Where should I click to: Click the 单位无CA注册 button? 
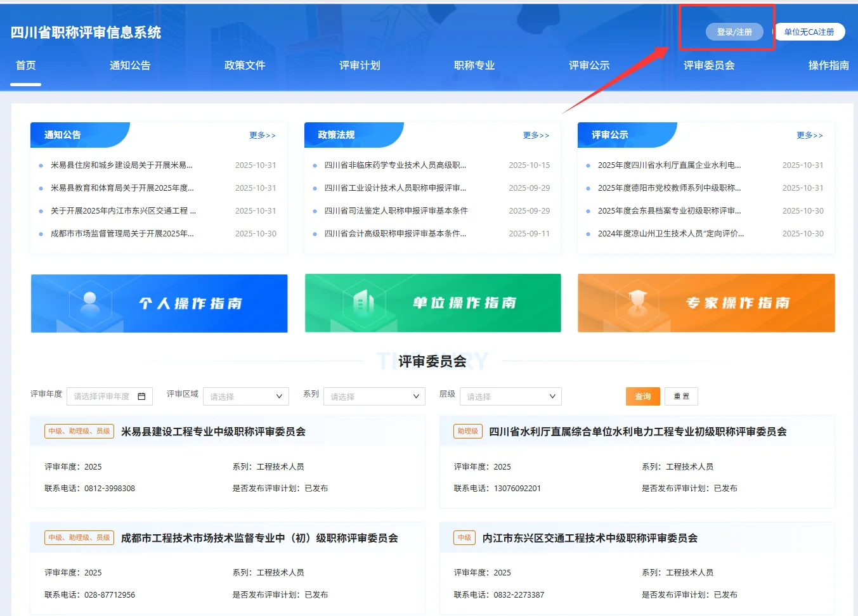point(811,31)
